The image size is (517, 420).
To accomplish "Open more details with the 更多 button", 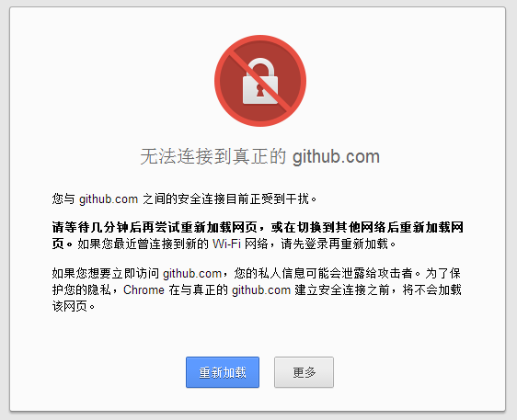I will (304, 372).
